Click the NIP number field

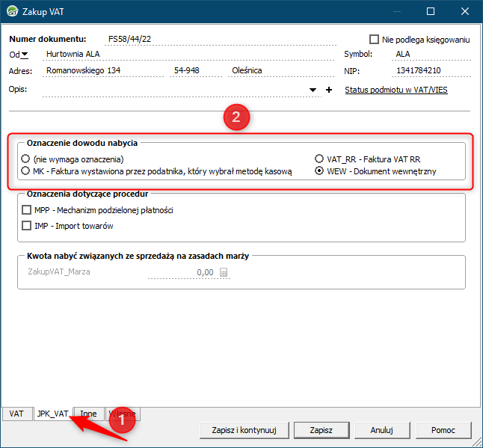tap(430, 71)
